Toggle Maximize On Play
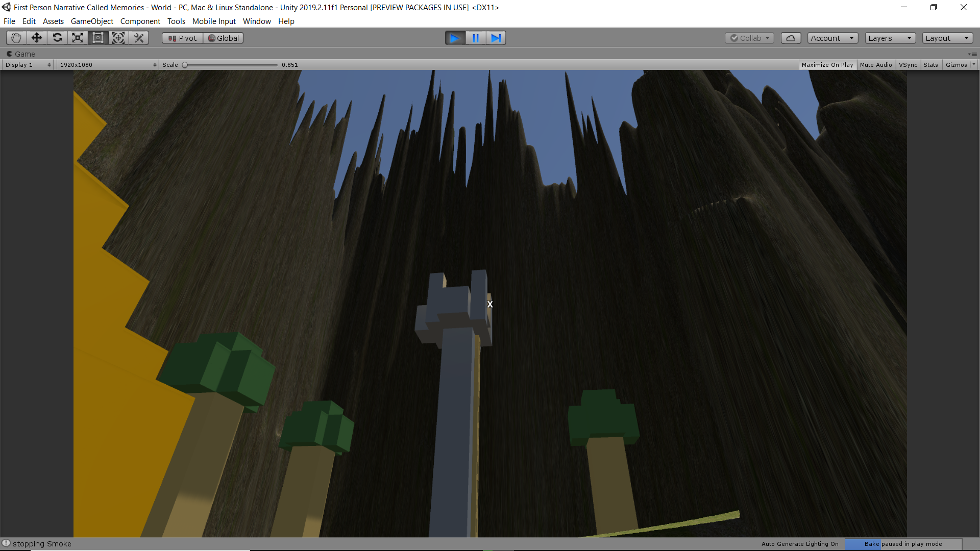The image size is (980, 551). (827, 65)
